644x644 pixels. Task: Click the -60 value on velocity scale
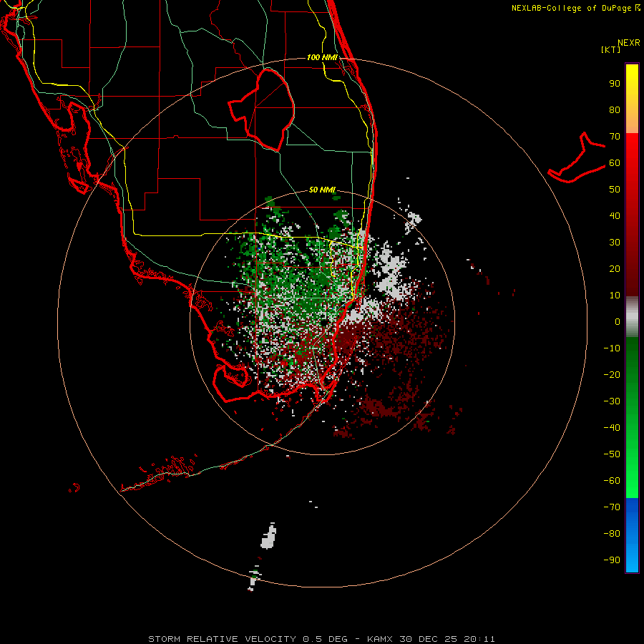pos(612,481)
